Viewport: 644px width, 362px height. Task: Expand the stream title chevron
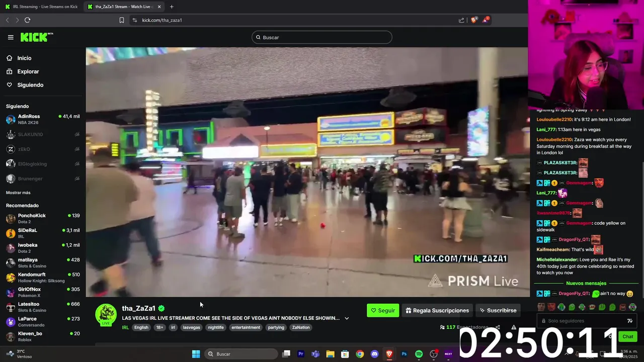pos(347,318)
